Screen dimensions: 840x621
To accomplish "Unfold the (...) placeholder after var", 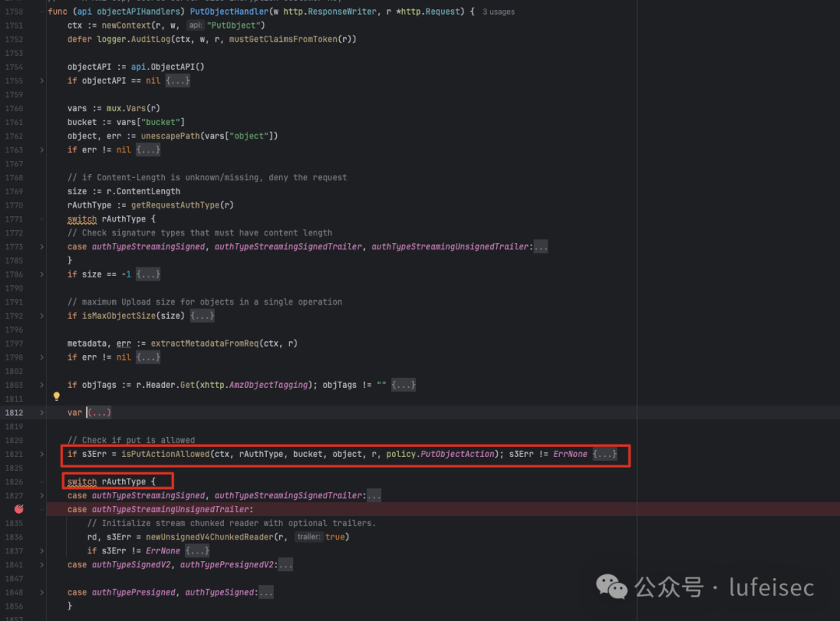I will click(99, 413).
